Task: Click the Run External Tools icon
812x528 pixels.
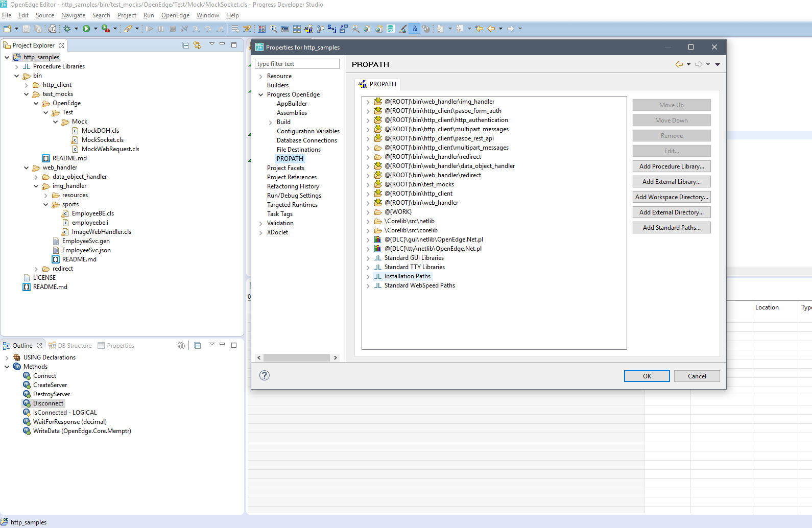Action: [x=106, y=29]
